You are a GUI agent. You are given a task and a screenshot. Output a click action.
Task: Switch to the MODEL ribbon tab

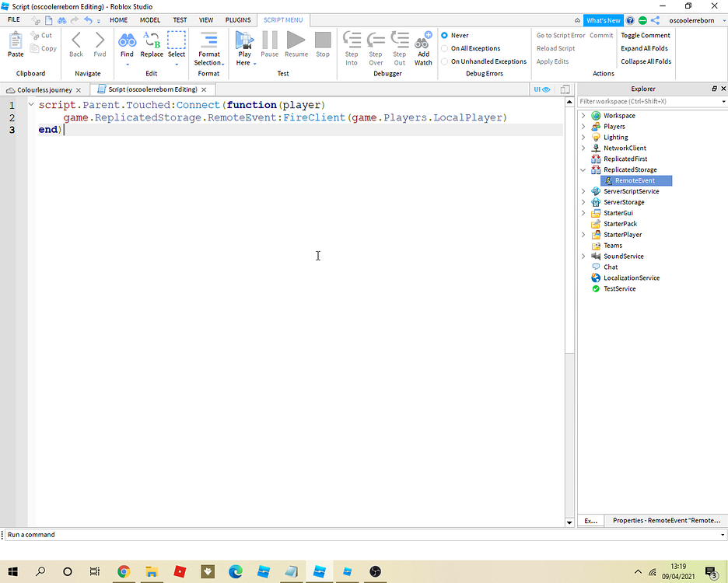pyautogui.click(x=151, y=20)
